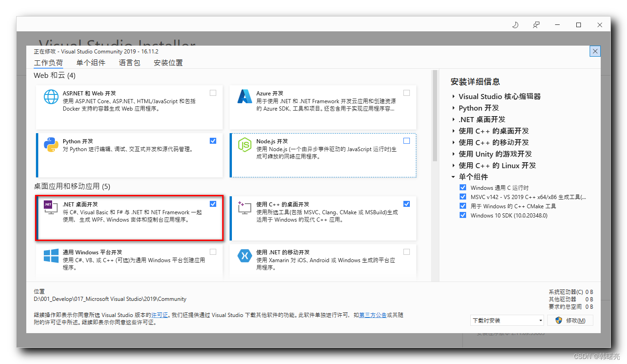Check the Node.js development checkbox
This screenshot has height=364, width=627.
(x=407, y=141)
